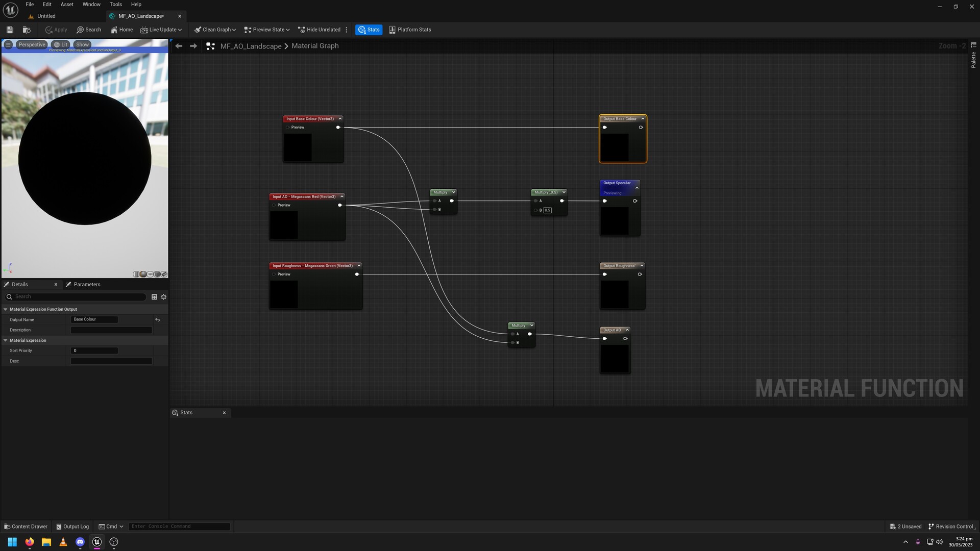Click the MF_AO_Landscape breadcrumb link
980x551 pixels.
click(251, 46)
